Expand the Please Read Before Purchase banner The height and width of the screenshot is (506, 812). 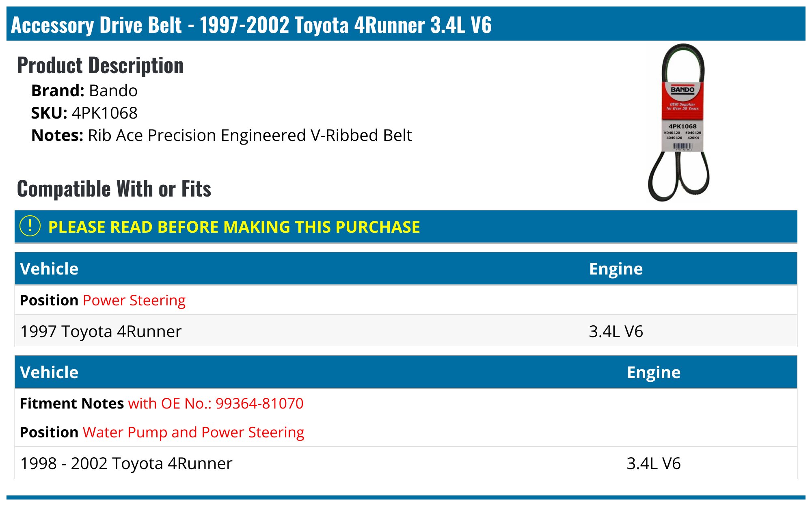pos(234,227)
